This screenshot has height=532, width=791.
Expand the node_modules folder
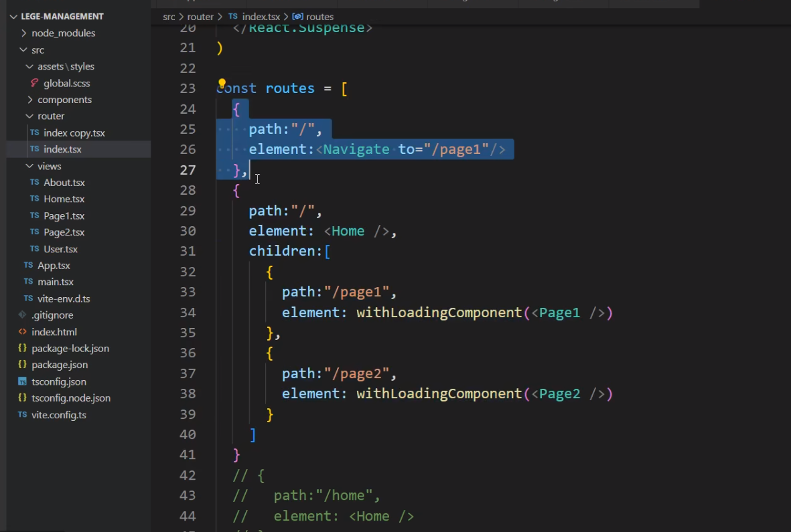click(x=23, y=33)
